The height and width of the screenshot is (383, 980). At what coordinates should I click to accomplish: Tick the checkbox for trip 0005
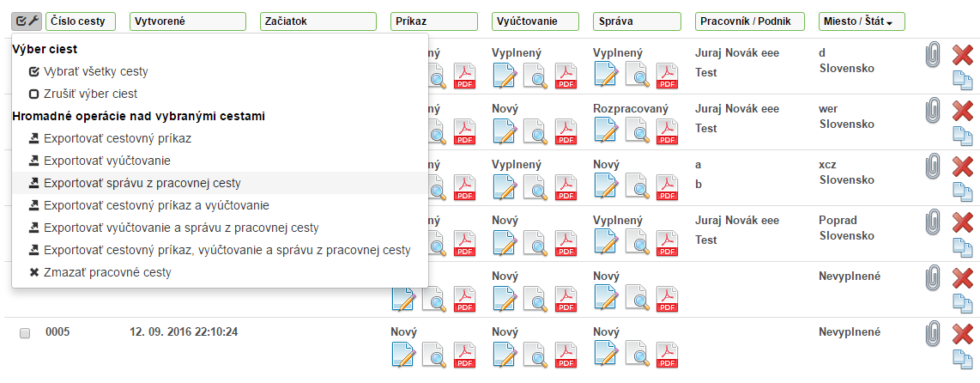pos(25,332)
